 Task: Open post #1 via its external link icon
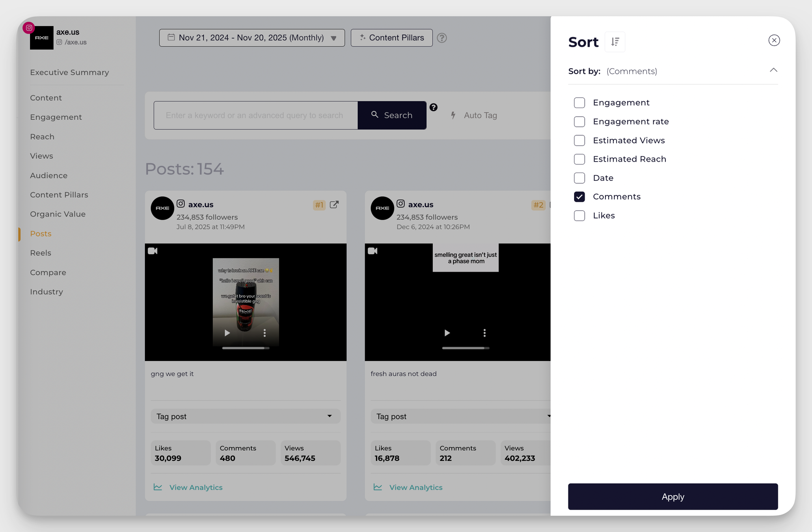tap(334, 205)
